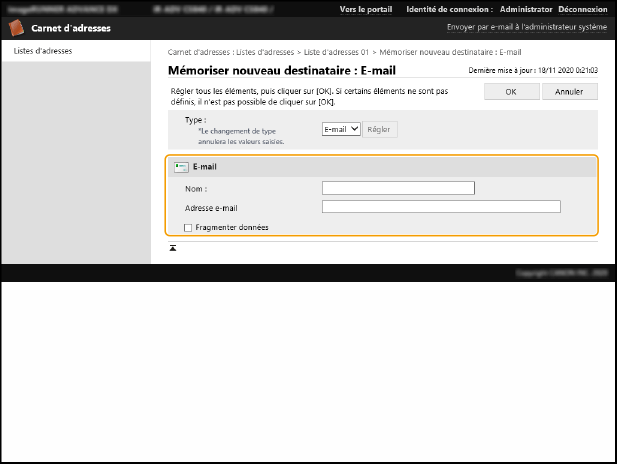617x464 pixels.
Task: Focus the Adresse e-mail input field
Action: coord(441,207)
